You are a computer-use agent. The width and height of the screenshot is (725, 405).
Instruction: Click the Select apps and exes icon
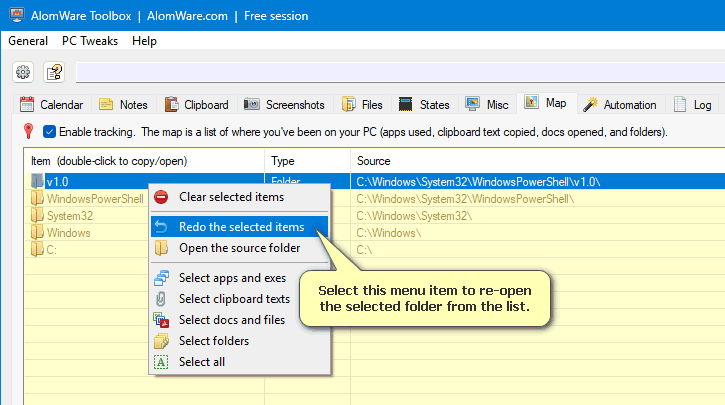coord(161,277)
